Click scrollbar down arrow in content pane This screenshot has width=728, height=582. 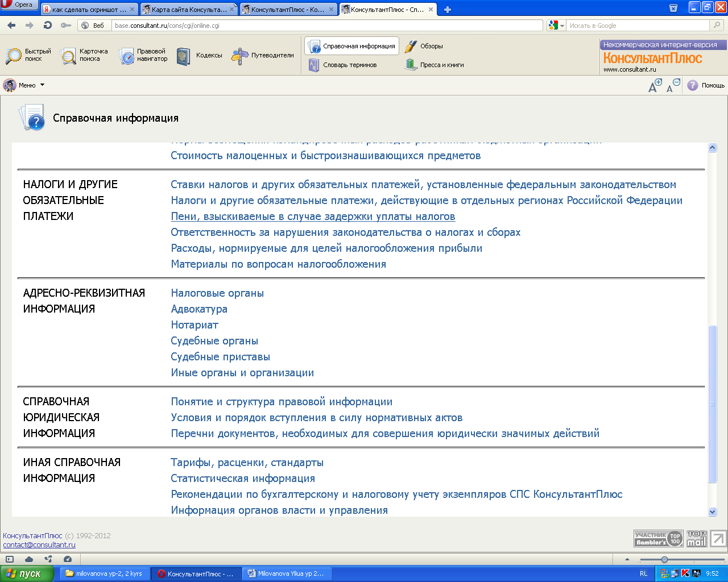(712, 512)
